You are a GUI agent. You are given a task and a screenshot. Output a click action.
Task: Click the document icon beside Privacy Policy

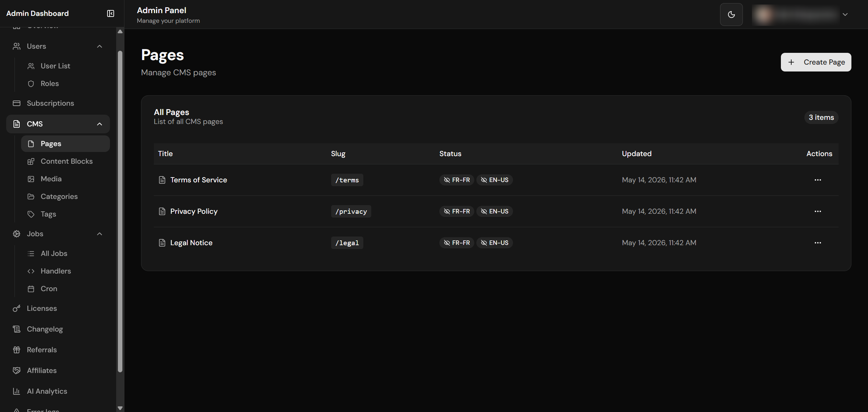point(162,211)
